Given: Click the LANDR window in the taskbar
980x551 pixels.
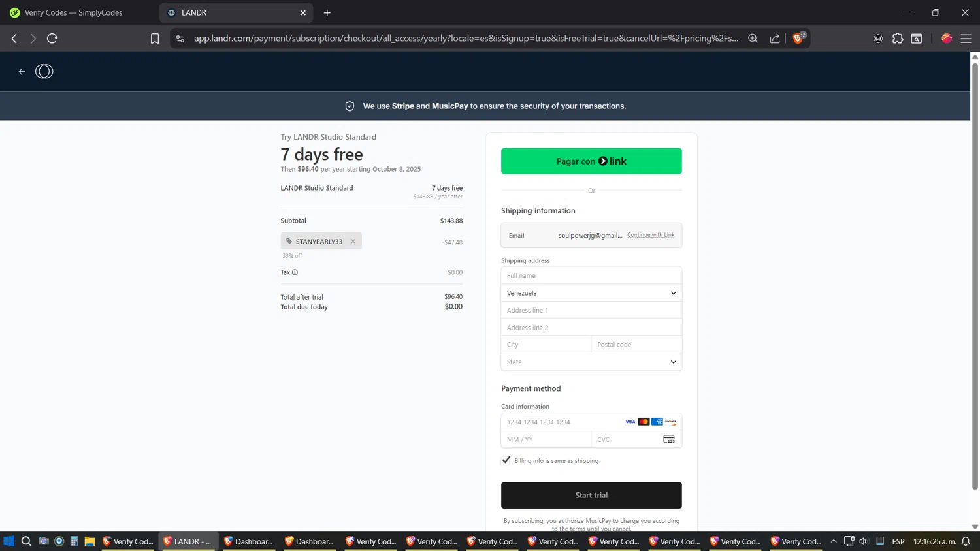Looking at the screenshot, I should (x=188, y=541).
